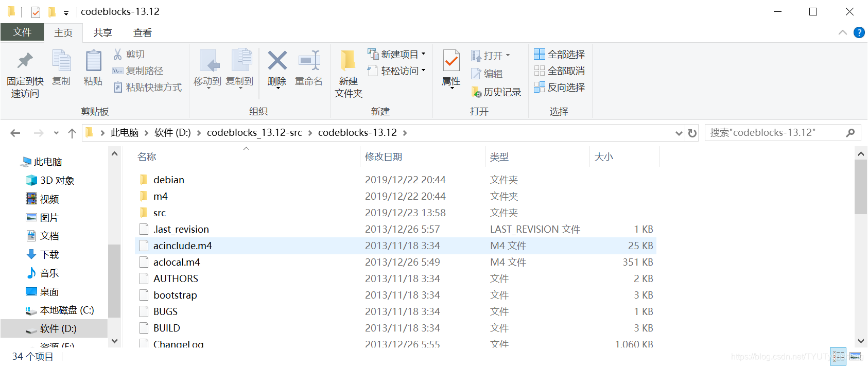Image resolution: width=868 pixels, height=366 pixels.
Task: Click the Rename (重命名) icon
Action: [x=309, y=61]
